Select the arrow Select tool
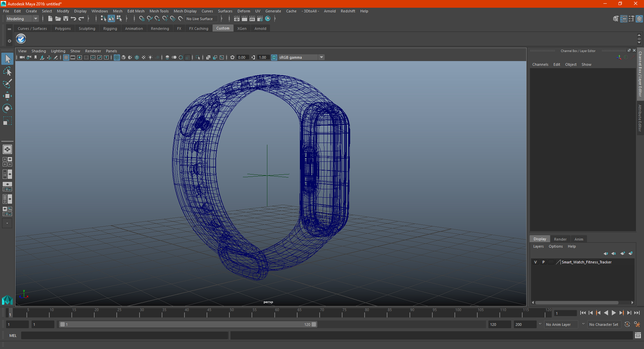 pos(7,59)
